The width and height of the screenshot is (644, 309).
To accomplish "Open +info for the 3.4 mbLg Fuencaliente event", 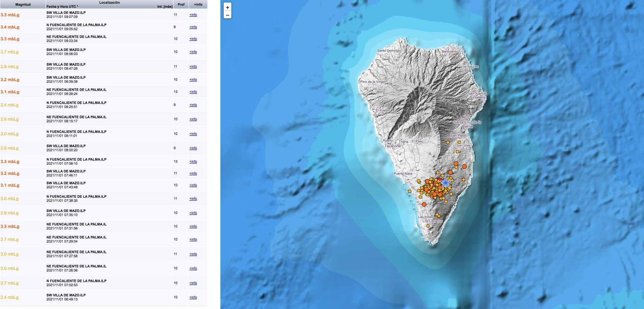I will tap(193, 27).
